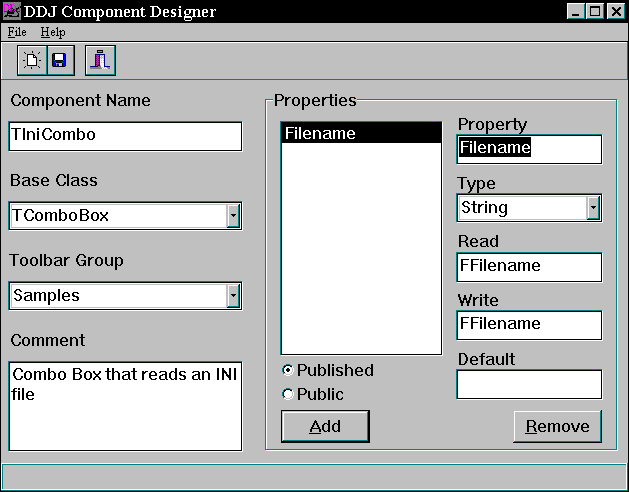Open the File menu
The image size is (629, 492).
point(18,32)
